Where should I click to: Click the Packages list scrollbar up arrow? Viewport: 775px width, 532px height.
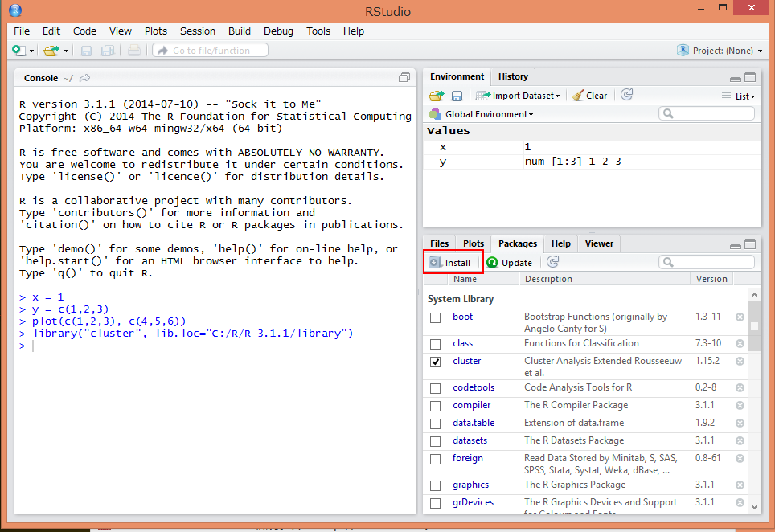754,295
